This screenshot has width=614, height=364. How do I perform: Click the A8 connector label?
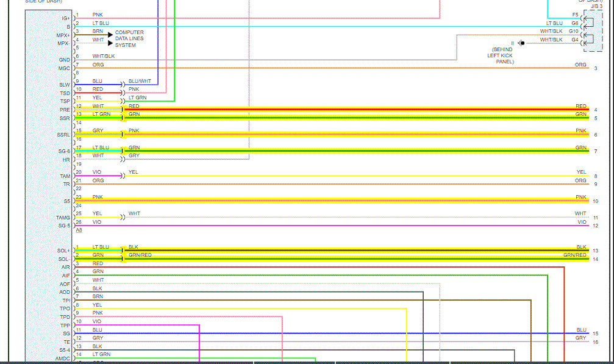coord(79,230)
